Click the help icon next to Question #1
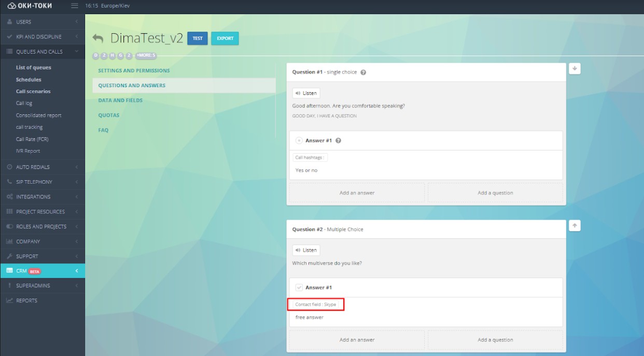 tap(363, 72)
